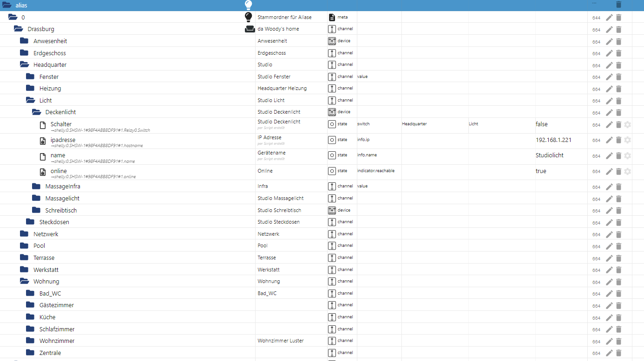Click the true value of online state
This screenshot has width=644, height=361.
tap(541, 171)
